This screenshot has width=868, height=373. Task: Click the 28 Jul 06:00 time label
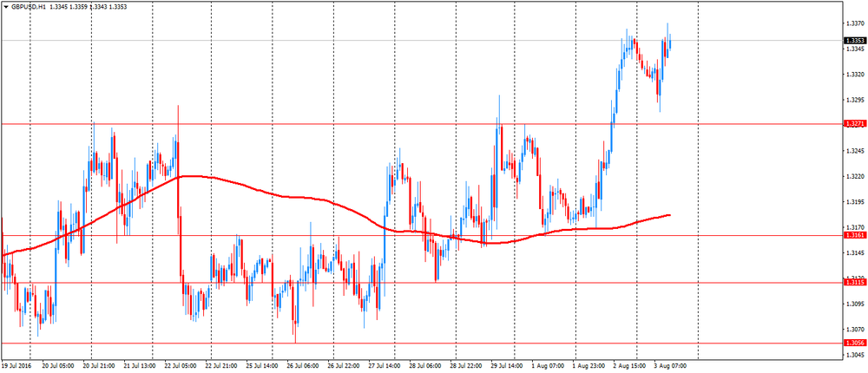click(x=426, y=366)
